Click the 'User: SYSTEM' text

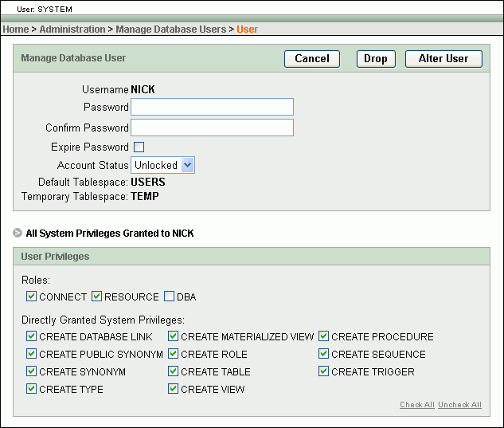click(45, 9)
